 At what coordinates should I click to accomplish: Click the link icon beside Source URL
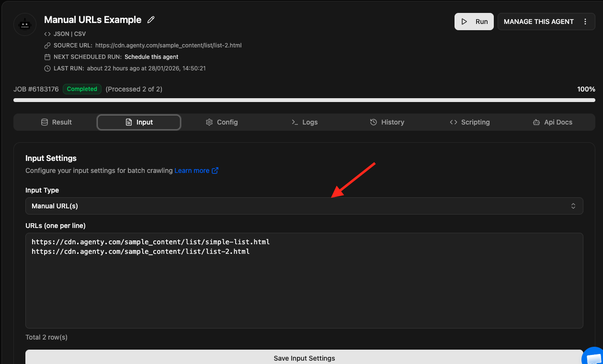pos(47,45)
